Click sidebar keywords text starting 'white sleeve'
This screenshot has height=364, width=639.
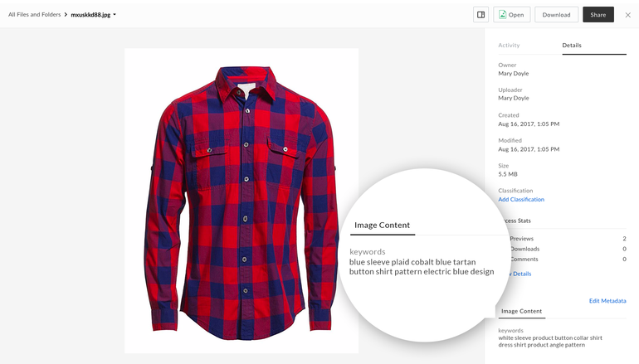tap(550, 342)
